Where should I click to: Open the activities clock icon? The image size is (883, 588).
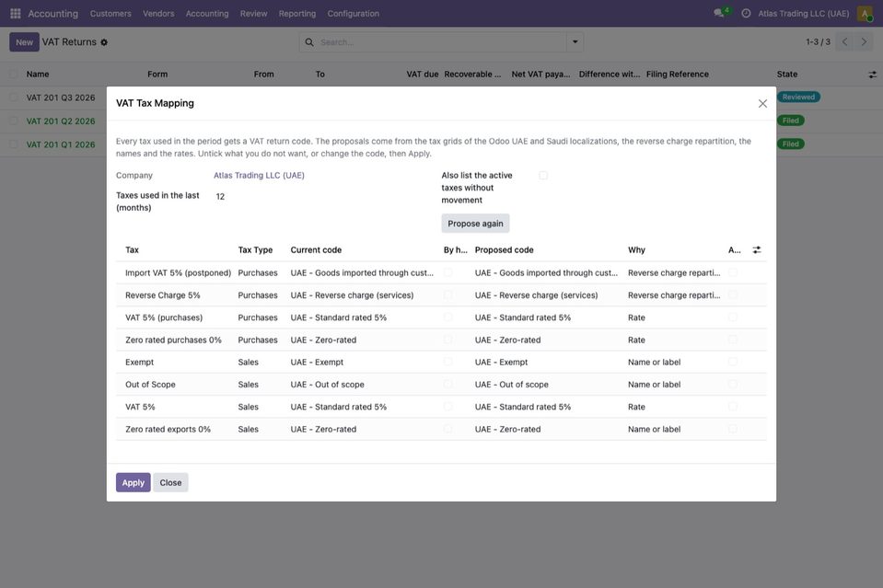[x=746, y=13]
